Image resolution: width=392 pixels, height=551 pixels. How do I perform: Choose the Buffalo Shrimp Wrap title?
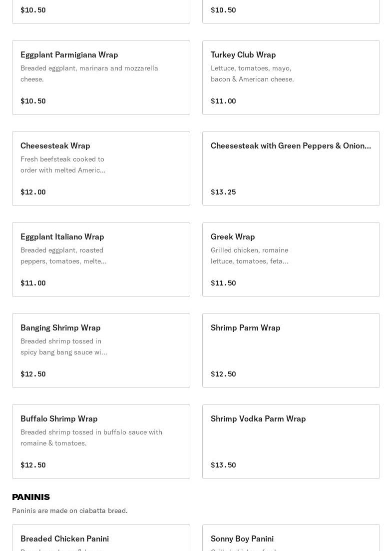[59, 418]
